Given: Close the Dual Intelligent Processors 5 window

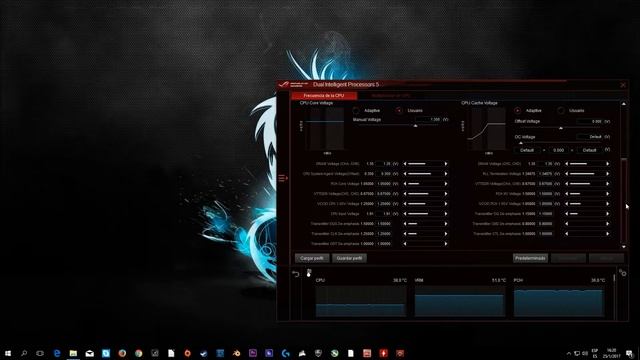Looking at the screenshot, I should coord(623,85).
